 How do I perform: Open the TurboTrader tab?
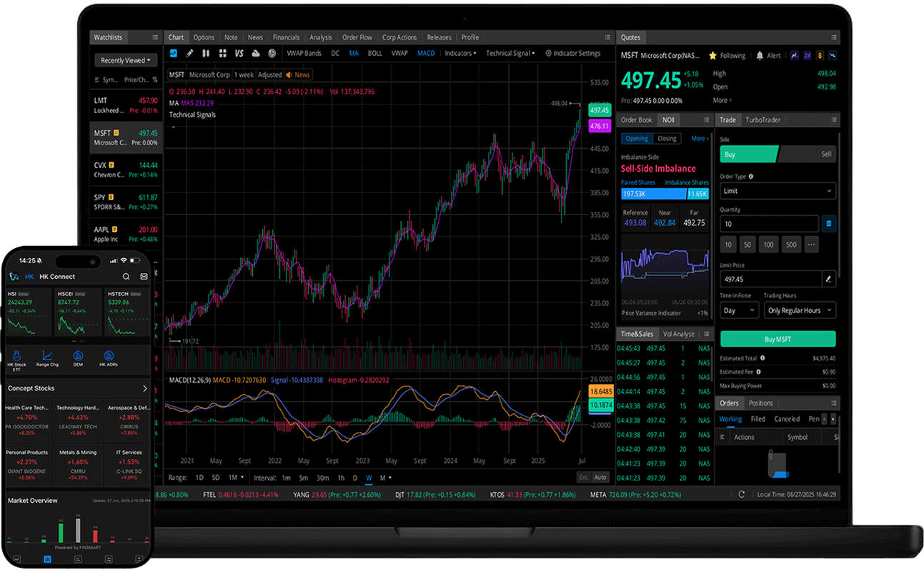click(x=762, y=120)
